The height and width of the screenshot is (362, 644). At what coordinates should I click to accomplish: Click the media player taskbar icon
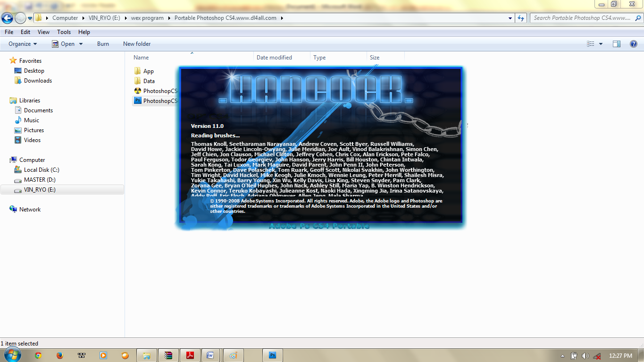(103, 355)
